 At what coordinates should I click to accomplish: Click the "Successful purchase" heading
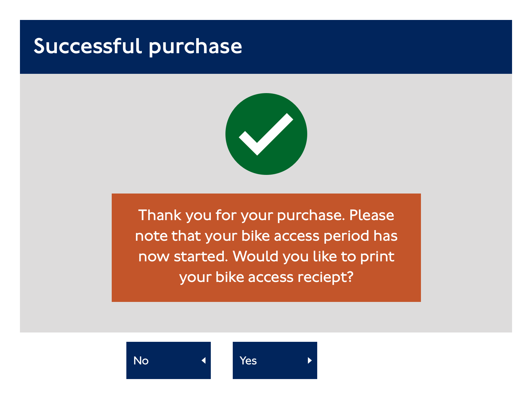click(x=138, y=46)
